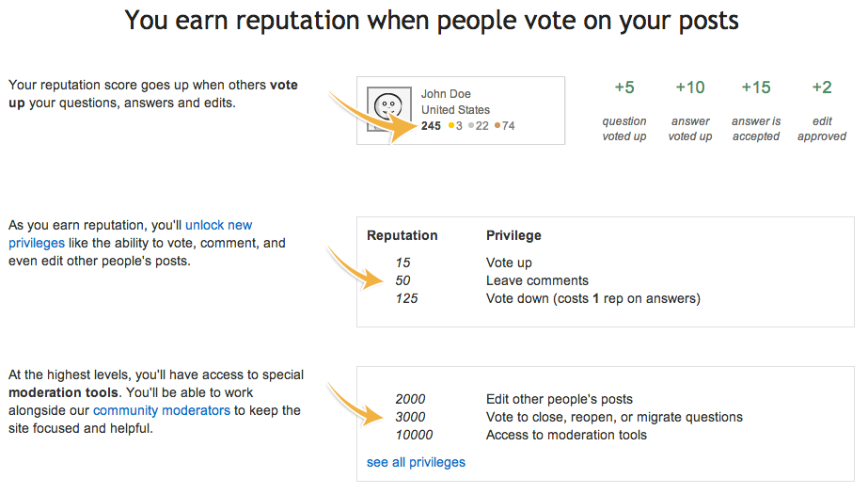This screenshot has width=868, height=494.
Task: Click the gold badge dot
Action: (451, 126)
